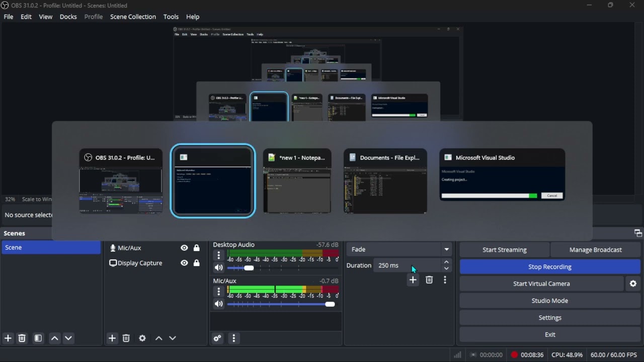Click the Stop Recording button
This screenshot has width=644, height=362.
click(549, 266)
